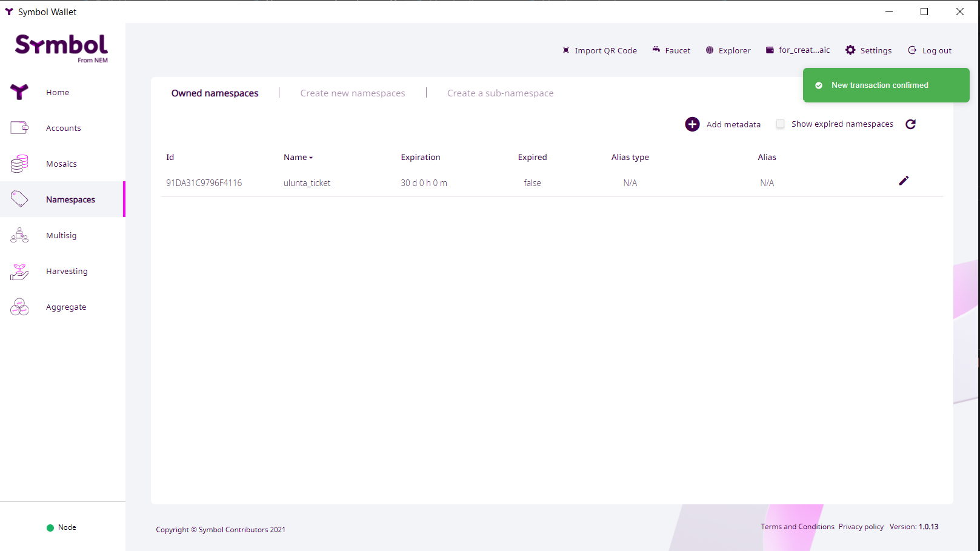Open the Privacy policy link
The width and height of the screenshot is (980, 551).
[x=861, y=527]
